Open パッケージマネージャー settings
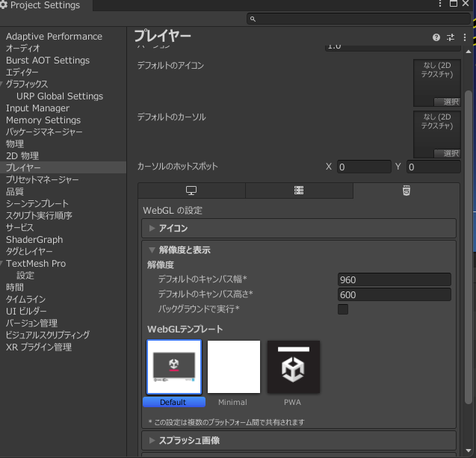The width and height of the screenshot is (476, 458). (44, 132)
